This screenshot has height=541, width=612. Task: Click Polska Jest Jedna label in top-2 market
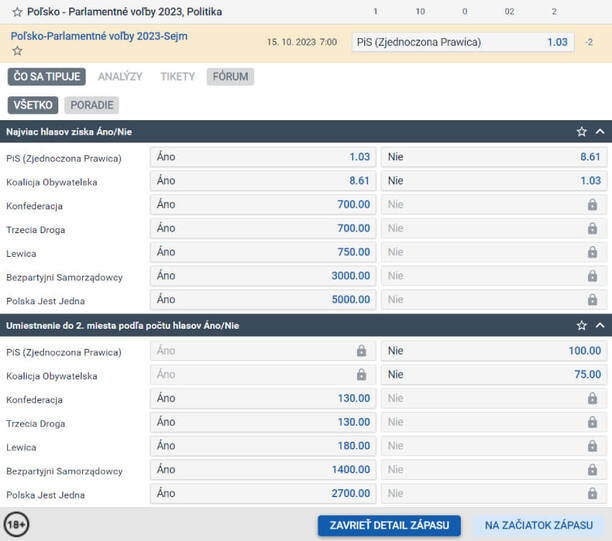tap(45, 495)
